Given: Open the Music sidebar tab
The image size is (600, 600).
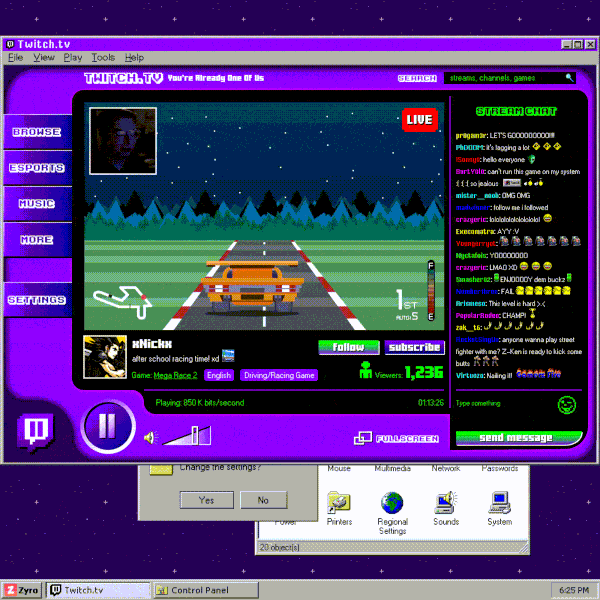Looking at the screenshot, I should point(37,204).
